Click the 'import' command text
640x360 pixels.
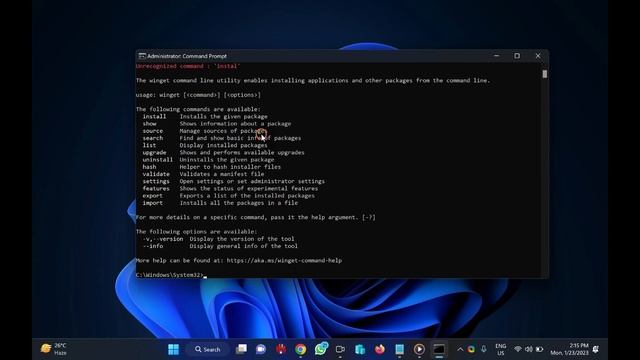[x=153, y=203]
